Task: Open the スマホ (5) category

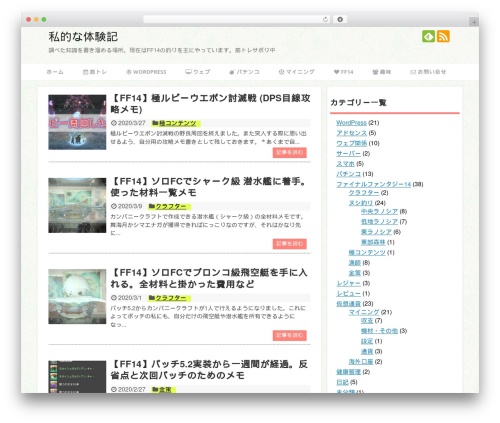Action: pyautogui.click(x=345, y=164)
